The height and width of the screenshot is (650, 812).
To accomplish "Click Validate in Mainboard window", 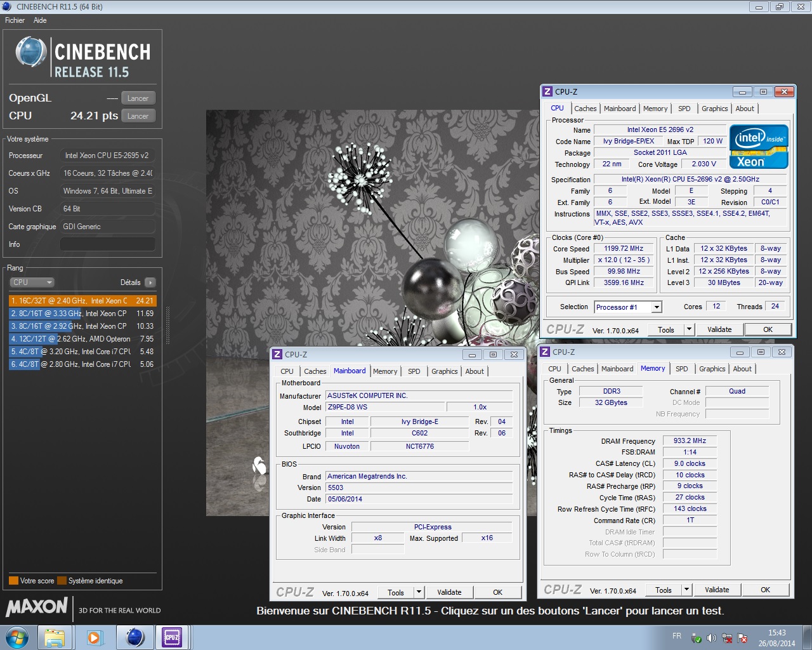I will [450, 592].
